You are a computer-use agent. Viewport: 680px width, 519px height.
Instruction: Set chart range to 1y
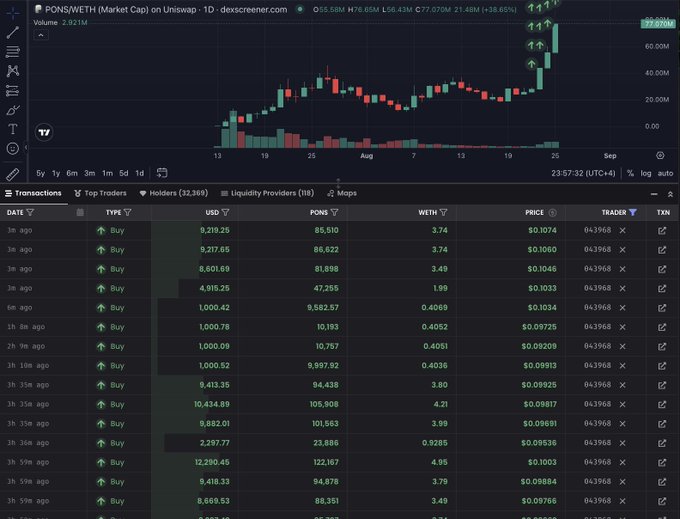(56, 173)
